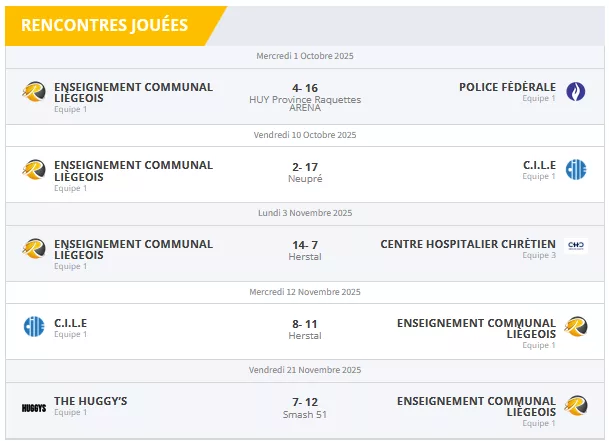Open the Police Fédérale team name link
Image resolution: width=609 pixels, height=441 pixels.
point(507,87)
